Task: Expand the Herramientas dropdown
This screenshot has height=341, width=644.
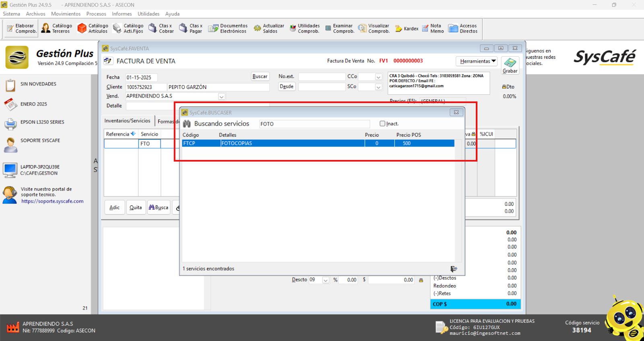Action: (x=477, y=61)
